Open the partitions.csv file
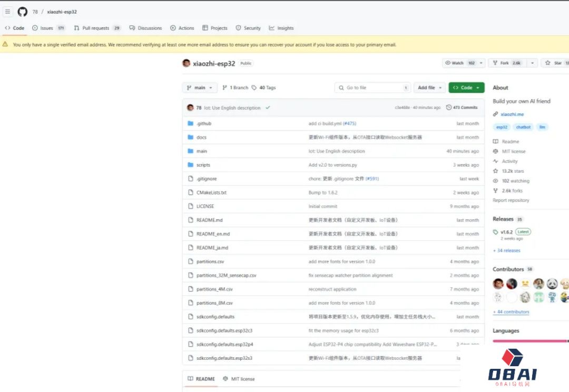 point(210,261)
